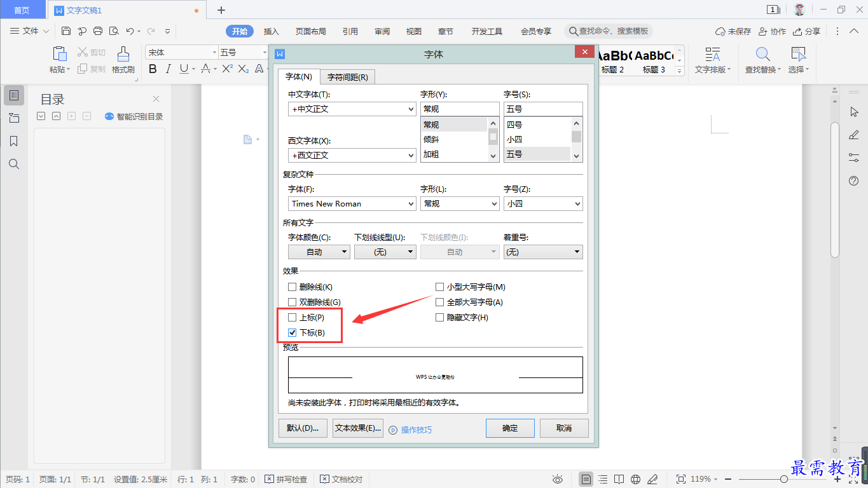The width and height of the screenshot is (868, 488).
Task: Open the 下划线线型(U) underline style dropdown
Action: [x=385, y=252]
